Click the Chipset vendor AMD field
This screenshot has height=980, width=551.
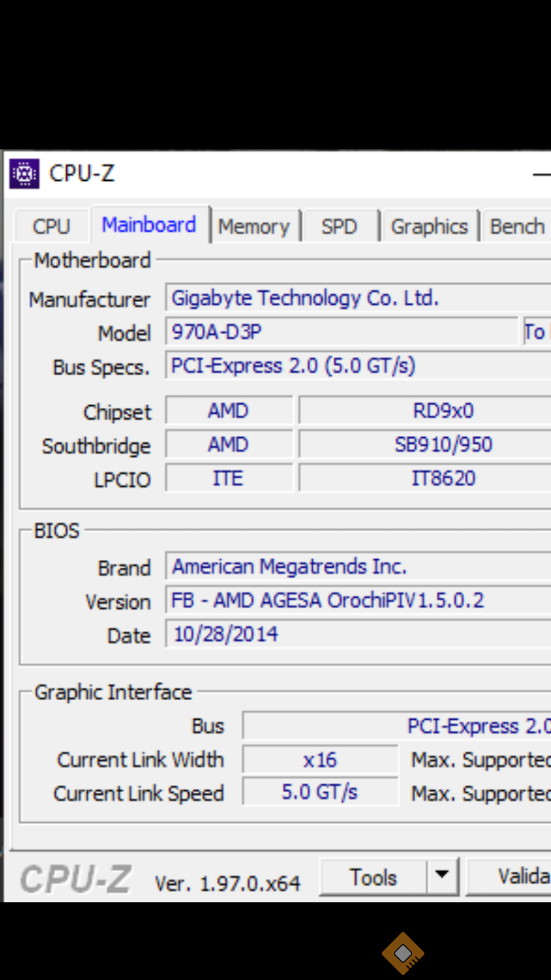[229, 410]
